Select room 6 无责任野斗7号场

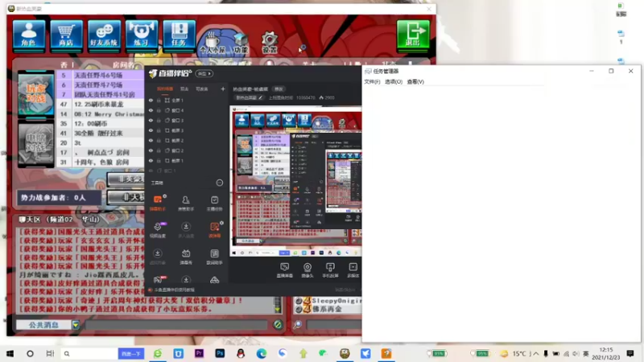[x=101, y=85]
